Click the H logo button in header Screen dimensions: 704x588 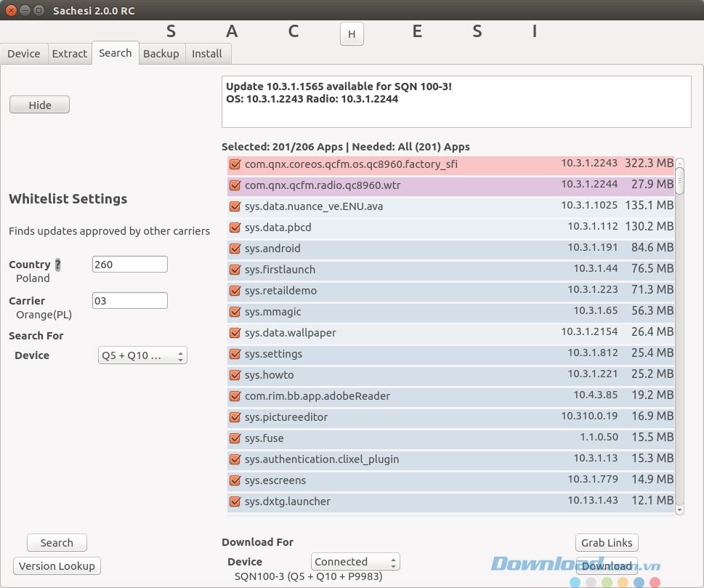pyautogui.click(x=352, y=33)
